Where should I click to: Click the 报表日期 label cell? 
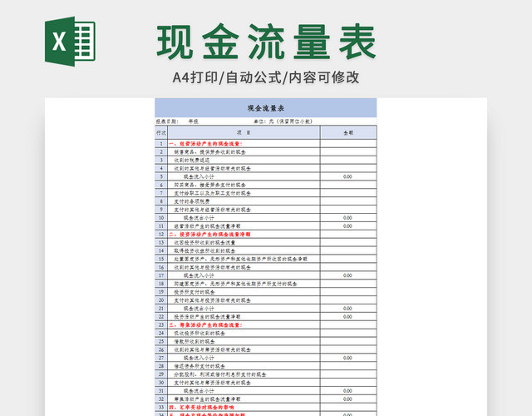(x=166, y=121)
